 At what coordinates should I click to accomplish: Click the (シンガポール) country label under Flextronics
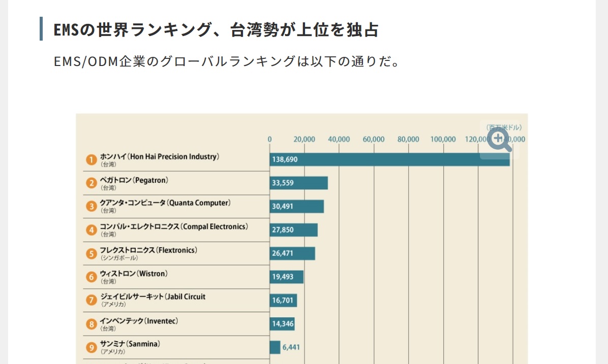119,258
